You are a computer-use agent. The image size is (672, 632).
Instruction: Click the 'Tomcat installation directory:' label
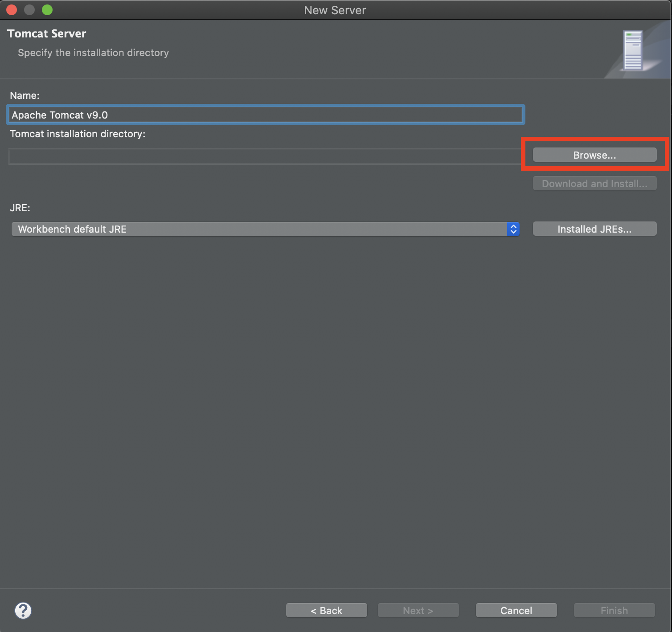click(78, 134)
